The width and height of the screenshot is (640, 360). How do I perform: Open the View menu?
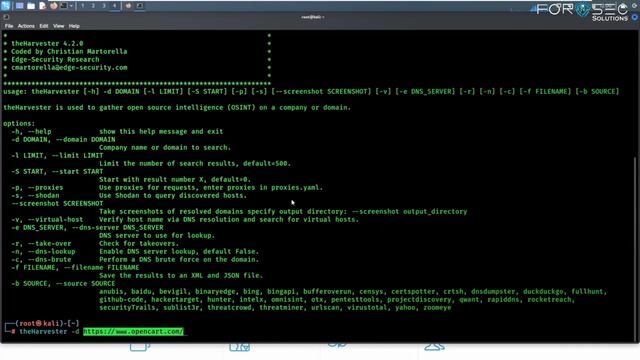click(58, 26)
